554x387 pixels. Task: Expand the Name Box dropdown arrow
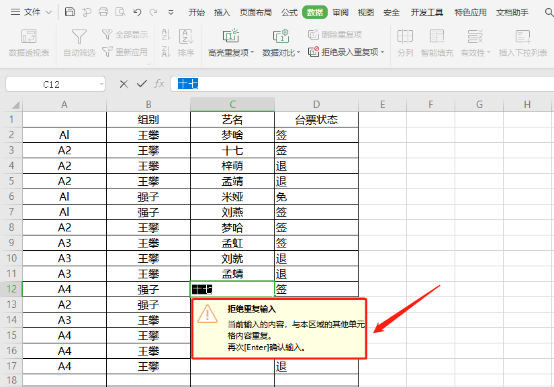102,84
